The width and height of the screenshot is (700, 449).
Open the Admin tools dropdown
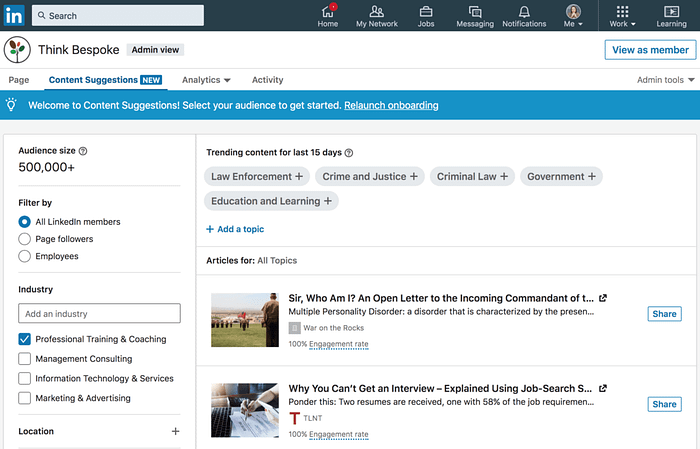click(x=666, y=80)
